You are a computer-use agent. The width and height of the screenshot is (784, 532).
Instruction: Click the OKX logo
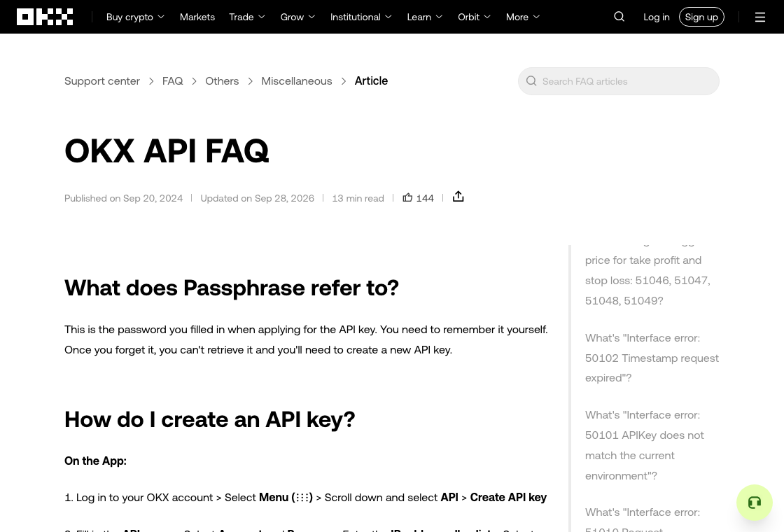click(x=45, y=17)
